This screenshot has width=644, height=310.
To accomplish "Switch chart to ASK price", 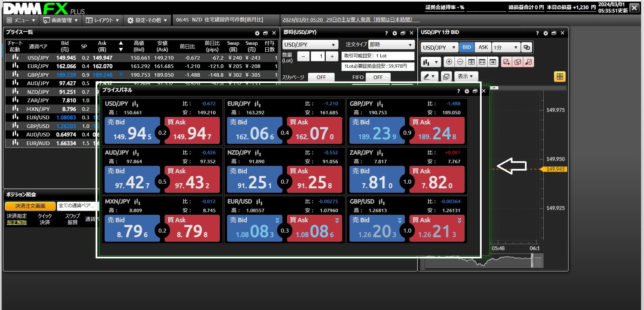I will point(483,47).
